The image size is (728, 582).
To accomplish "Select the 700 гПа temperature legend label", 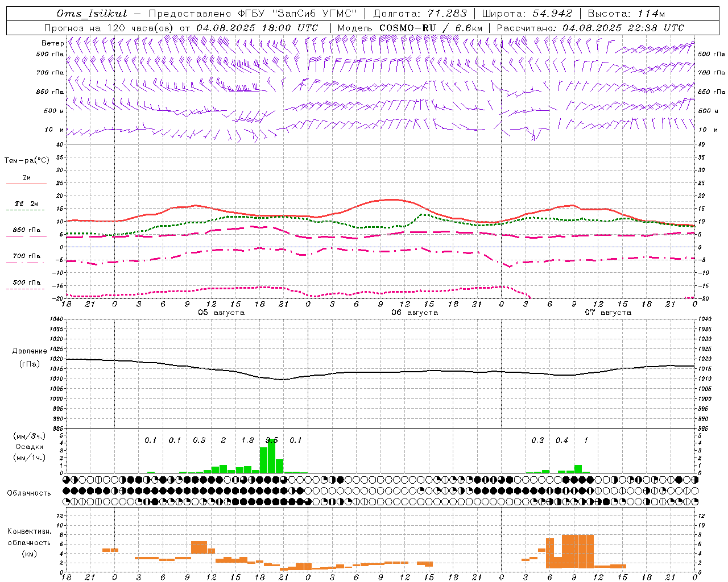I will click(26, 256).
